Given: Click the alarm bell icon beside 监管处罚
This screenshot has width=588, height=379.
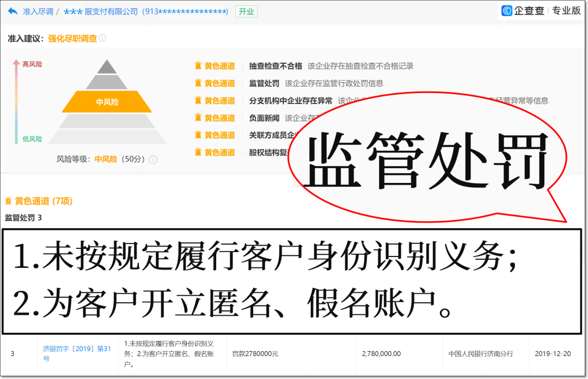Looking at the screenshot, I should [198, 83].
